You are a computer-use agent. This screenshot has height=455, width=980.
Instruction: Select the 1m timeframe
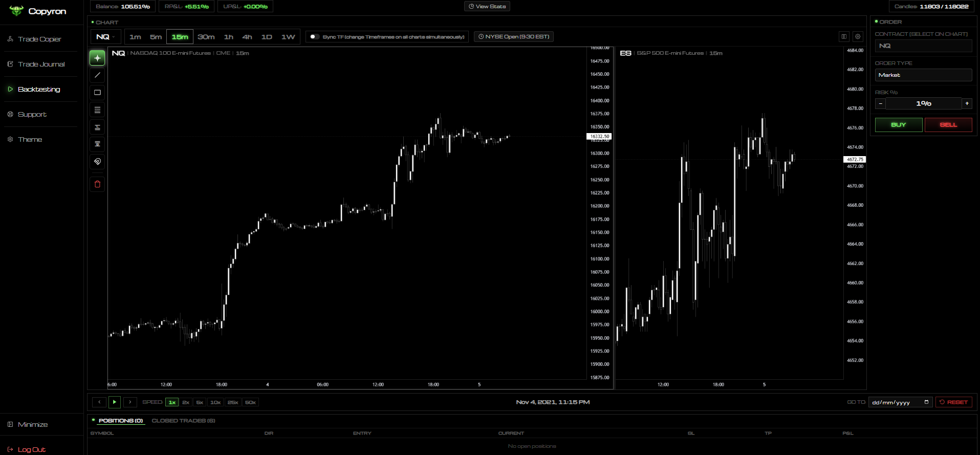(x=135, y=37)
